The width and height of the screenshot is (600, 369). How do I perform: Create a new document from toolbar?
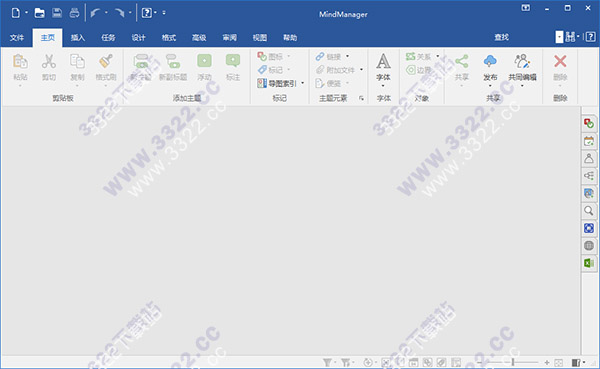pos(16,13)
